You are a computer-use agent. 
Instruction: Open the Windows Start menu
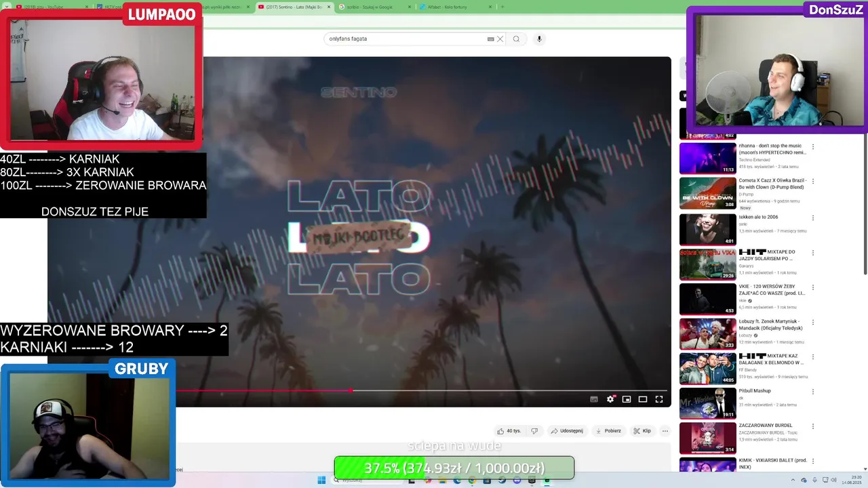321,480
